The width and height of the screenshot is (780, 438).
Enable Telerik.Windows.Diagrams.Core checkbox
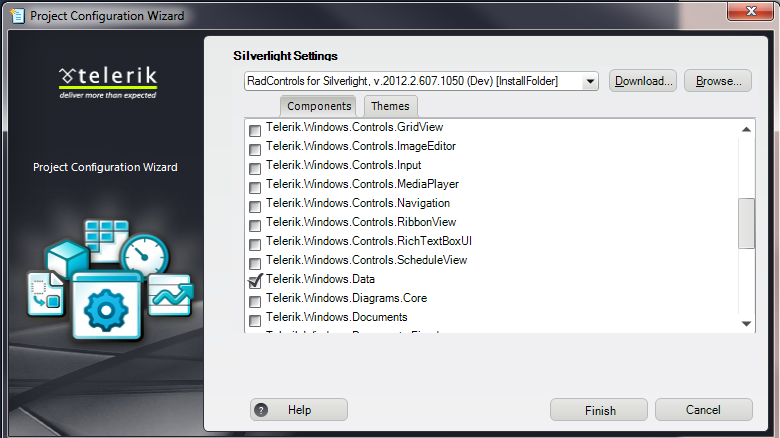255,302
